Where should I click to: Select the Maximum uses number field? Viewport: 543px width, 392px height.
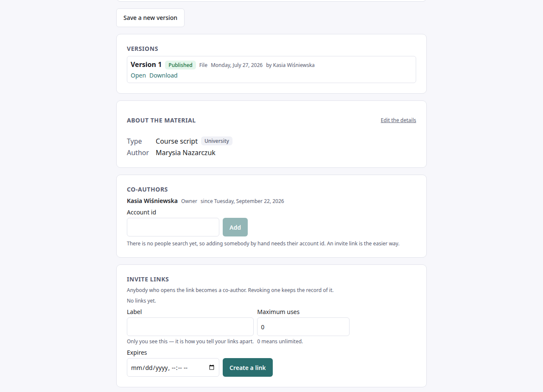[303, 327]
